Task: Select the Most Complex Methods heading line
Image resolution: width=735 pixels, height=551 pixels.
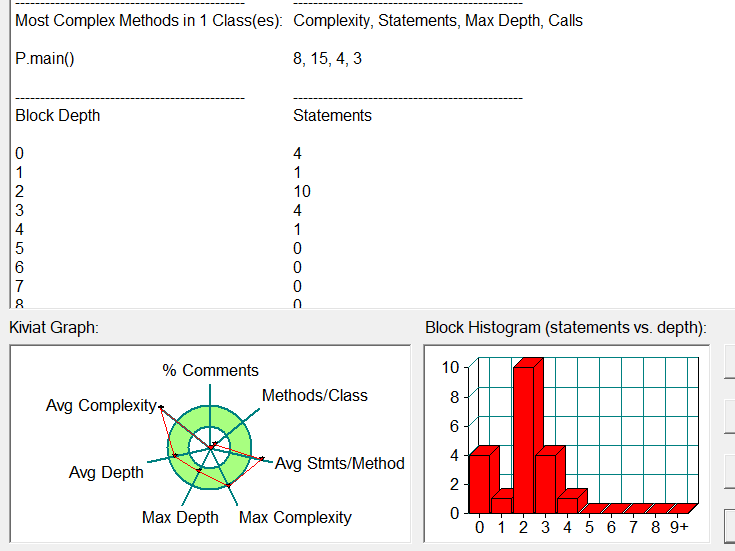Action: (x=148, y=20)
